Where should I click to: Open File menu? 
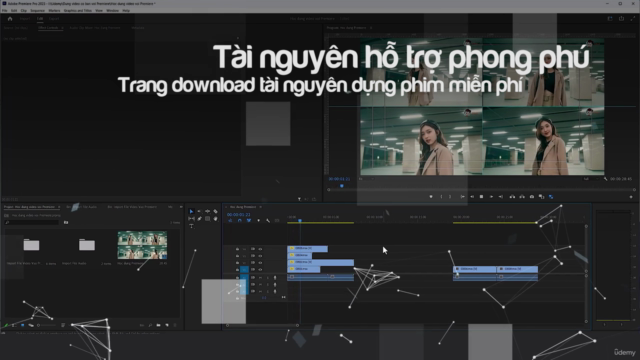pos(5,11)
